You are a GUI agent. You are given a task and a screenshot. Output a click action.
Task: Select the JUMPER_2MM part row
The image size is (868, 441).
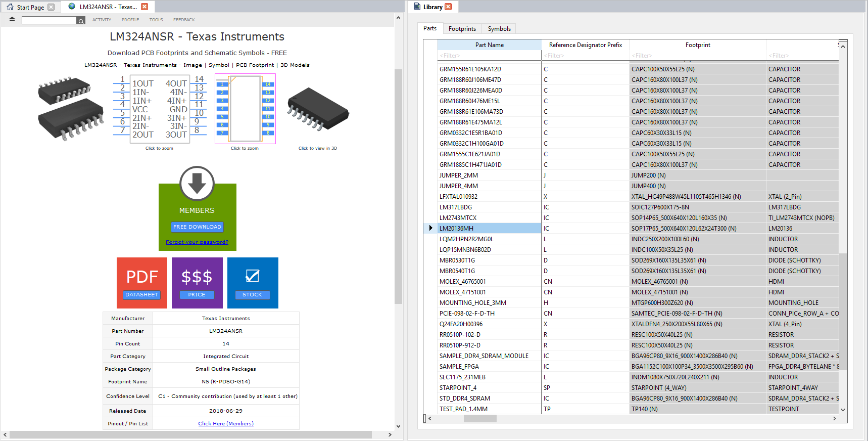tap(489, 175)
